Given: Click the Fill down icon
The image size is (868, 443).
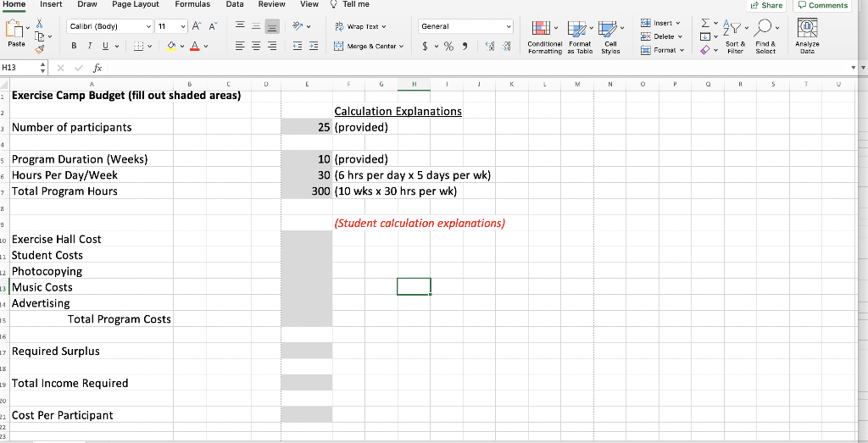Looking at the screenshot, I should 704,36.
